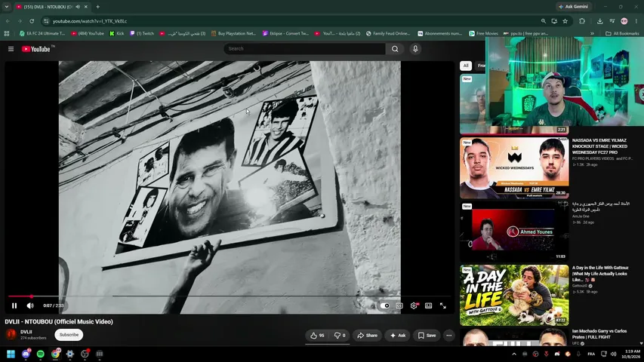Viewport: 644px width, 362px height.
Task: Open Spotify from the taskbar
Action: (40, 354)
